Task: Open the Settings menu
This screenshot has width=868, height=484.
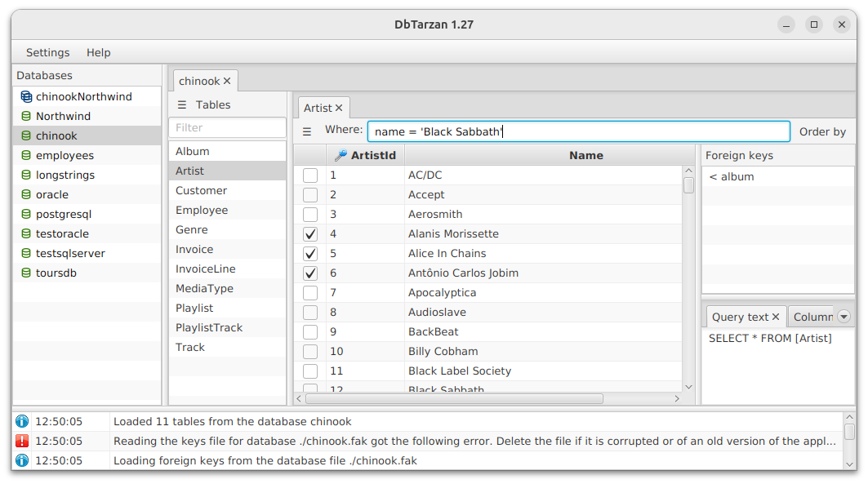Action: click(47, 52)
